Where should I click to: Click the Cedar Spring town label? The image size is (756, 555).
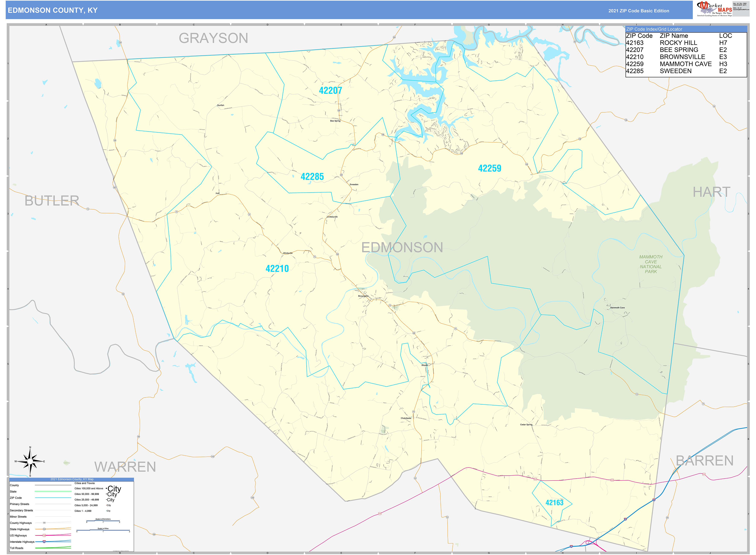click(526, 424)
